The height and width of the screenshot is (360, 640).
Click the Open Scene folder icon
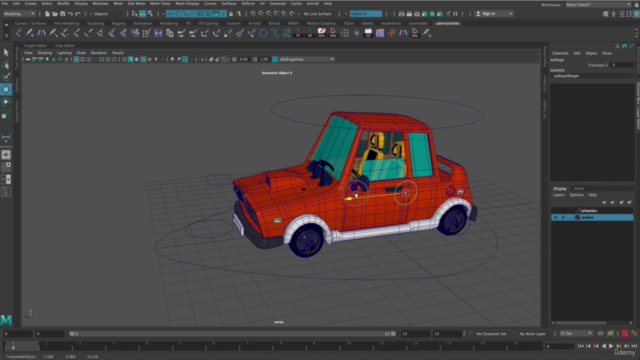[55, 14]
